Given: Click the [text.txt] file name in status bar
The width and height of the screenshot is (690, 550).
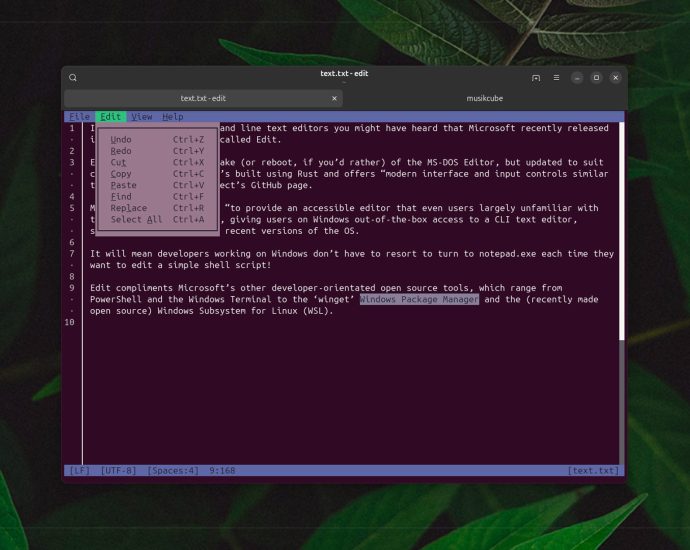Looking at the screenshot, I should [593, 471].
